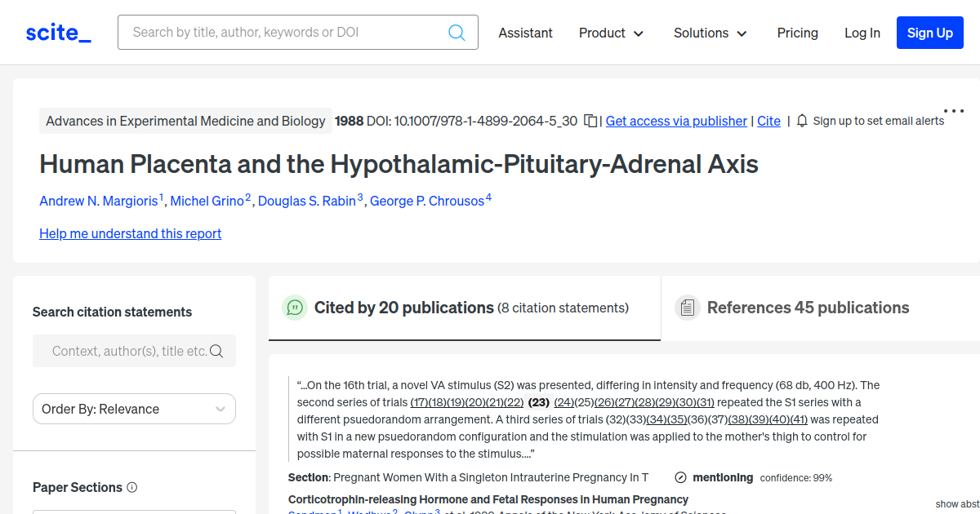Click the Paper Sections info icon
Image resolution: width=980 pixels, height=514 pixels.
(132, 487)
